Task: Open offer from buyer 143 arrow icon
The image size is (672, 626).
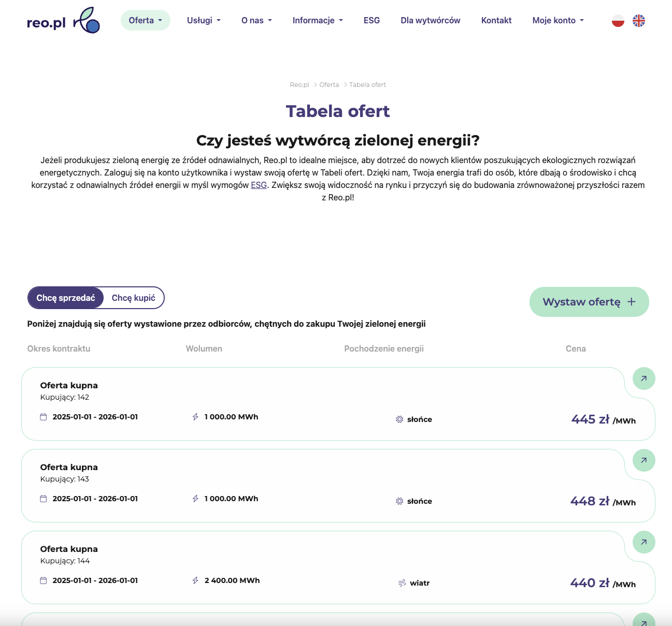Action: (x=644, y=460)
